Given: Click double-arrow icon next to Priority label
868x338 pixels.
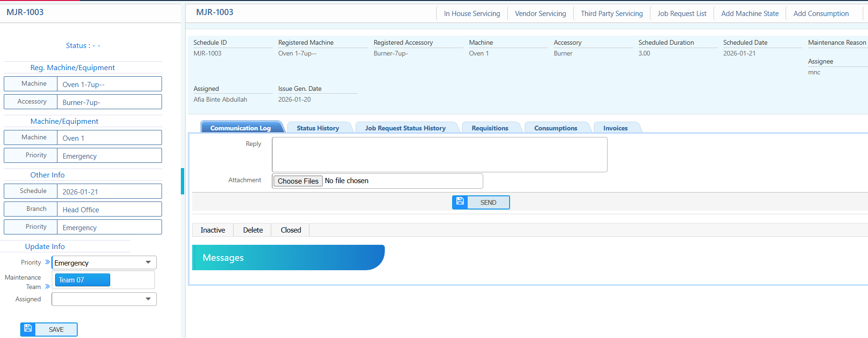Looking at the screenshot, I should 47,262.
